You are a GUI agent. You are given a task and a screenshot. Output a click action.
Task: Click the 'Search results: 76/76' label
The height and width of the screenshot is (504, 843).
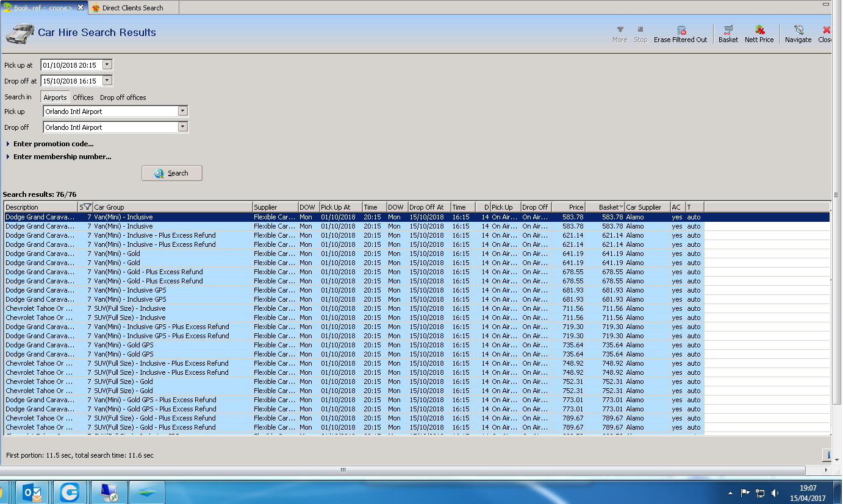[x=40, y=194]
